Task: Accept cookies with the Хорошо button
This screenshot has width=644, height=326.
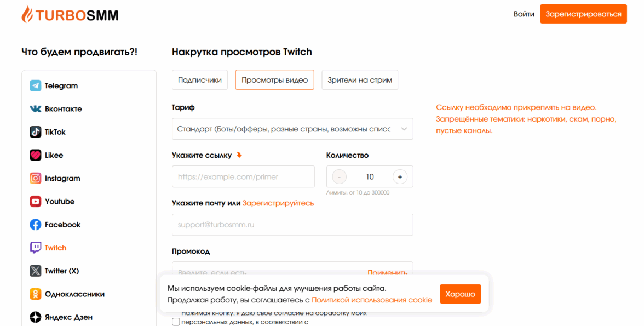Action: 460,294
